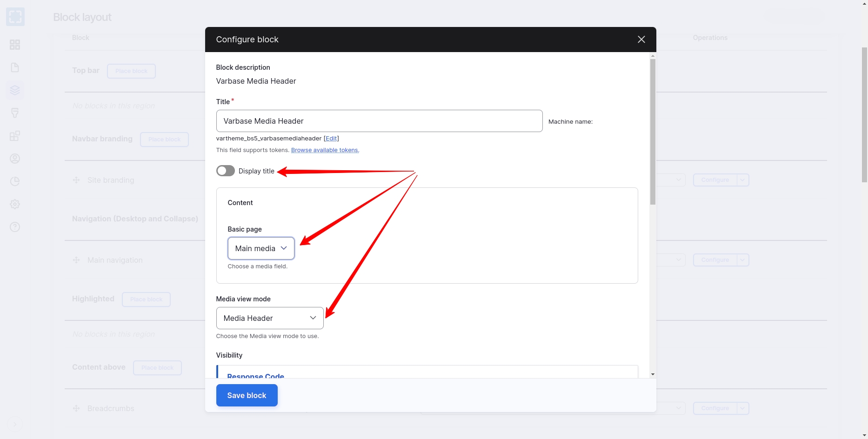Screen dimensions: 868x439
Task: Open the Browse available tokens link
Action: tap(325, 150)
